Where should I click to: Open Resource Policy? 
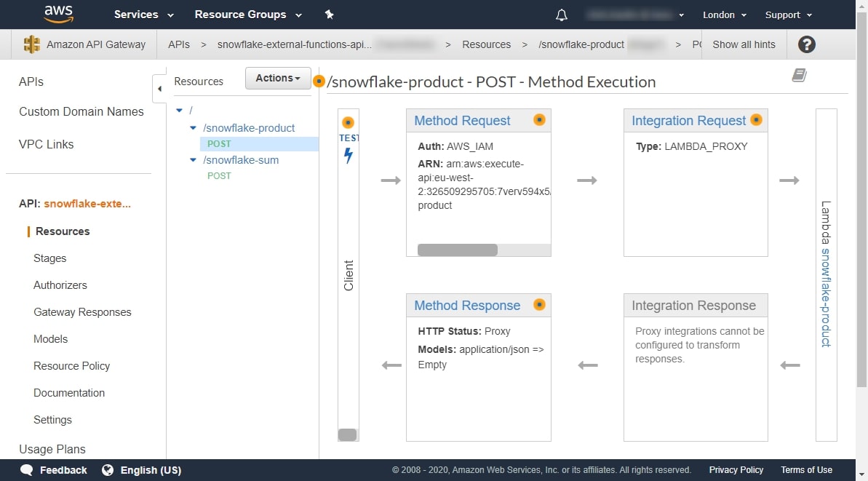point(71,366)
